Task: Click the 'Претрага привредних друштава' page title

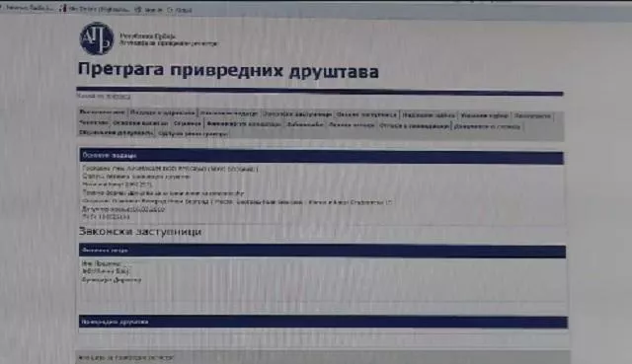Action: tap(228, 70)
